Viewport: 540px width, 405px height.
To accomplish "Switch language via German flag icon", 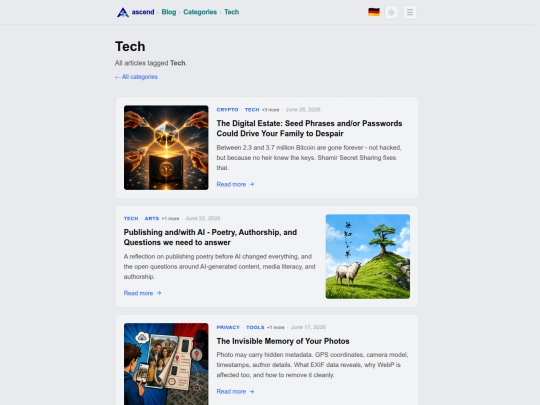I will (374, 12).
